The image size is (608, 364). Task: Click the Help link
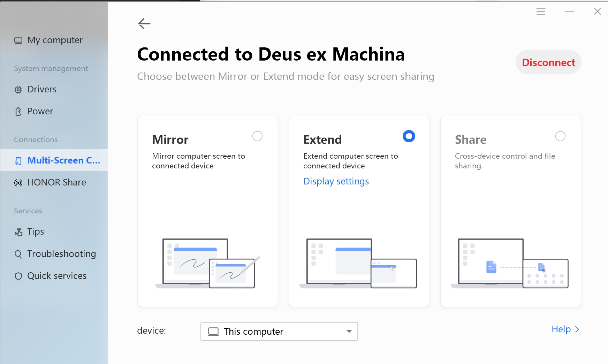coord(561,329)
